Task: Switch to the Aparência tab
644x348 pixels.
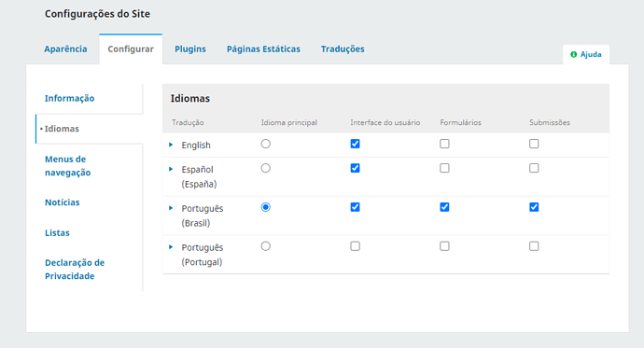Action: [65, 49]
